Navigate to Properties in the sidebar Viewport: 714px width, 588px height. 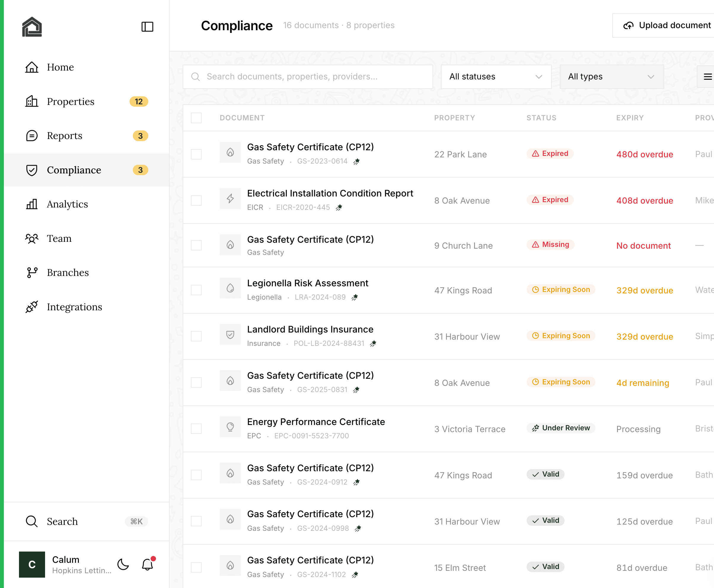71,102
